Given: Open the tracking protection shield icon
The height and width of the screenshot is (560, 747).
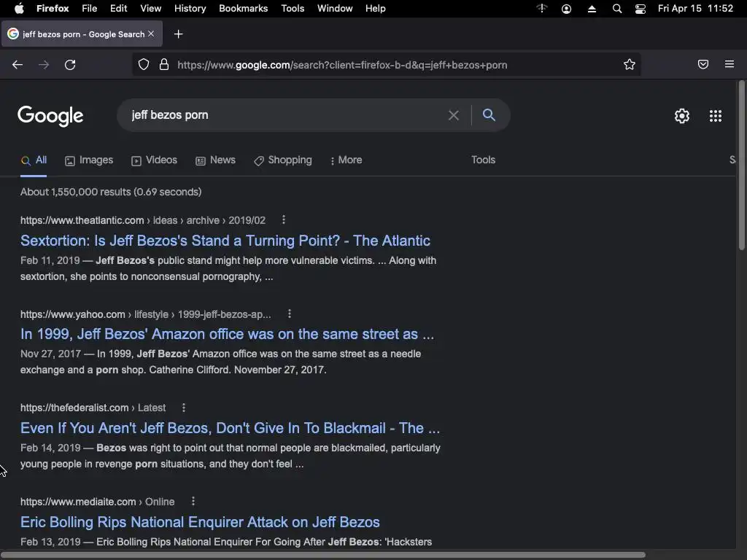Looking at the screenshot, I should 144,64.
